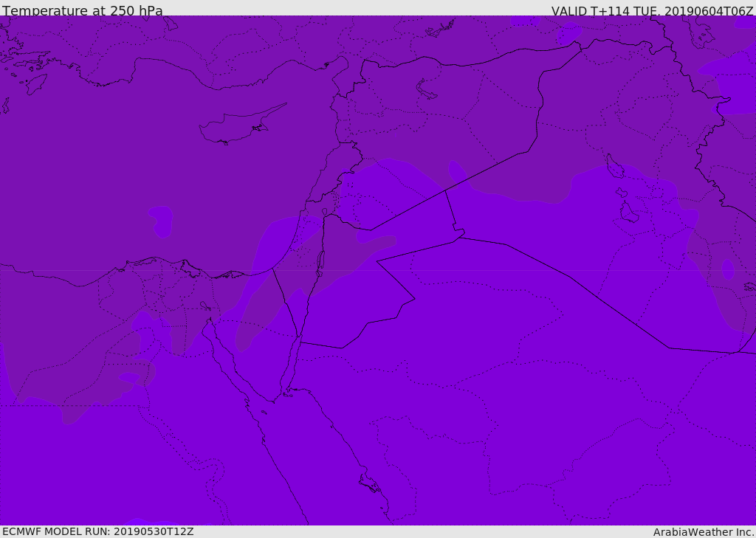Click the lighter purple blob in the Mediterranean
Image resolution: width=756 pixels, height=538 pixels.
160,221
